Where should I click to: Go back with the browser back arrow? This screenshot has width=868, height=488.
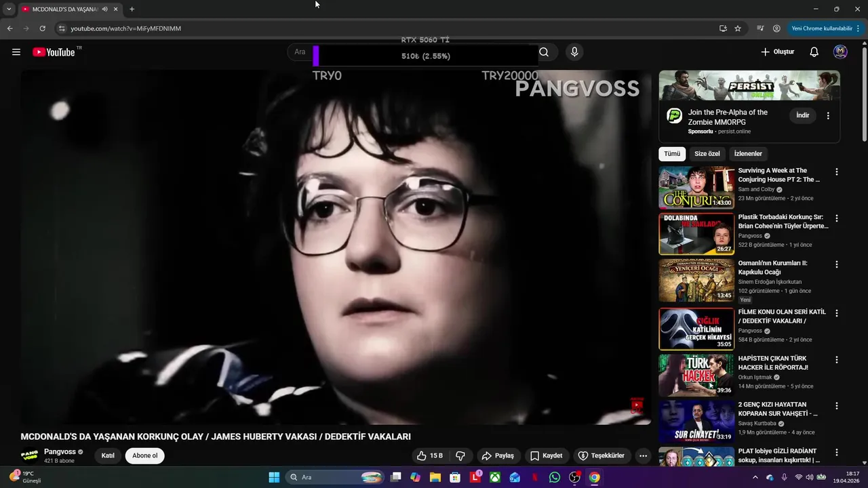tap(9, 28)
